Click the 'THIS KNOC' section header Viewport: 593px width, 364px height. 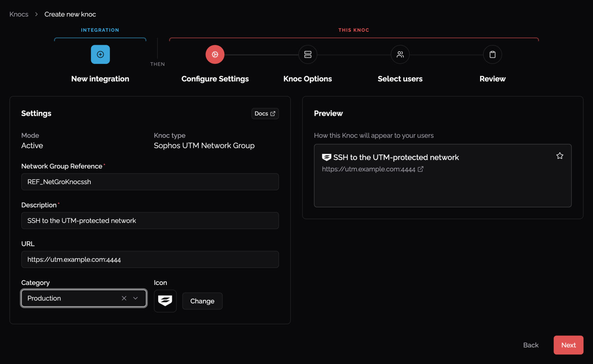click(x=354, y=30)
